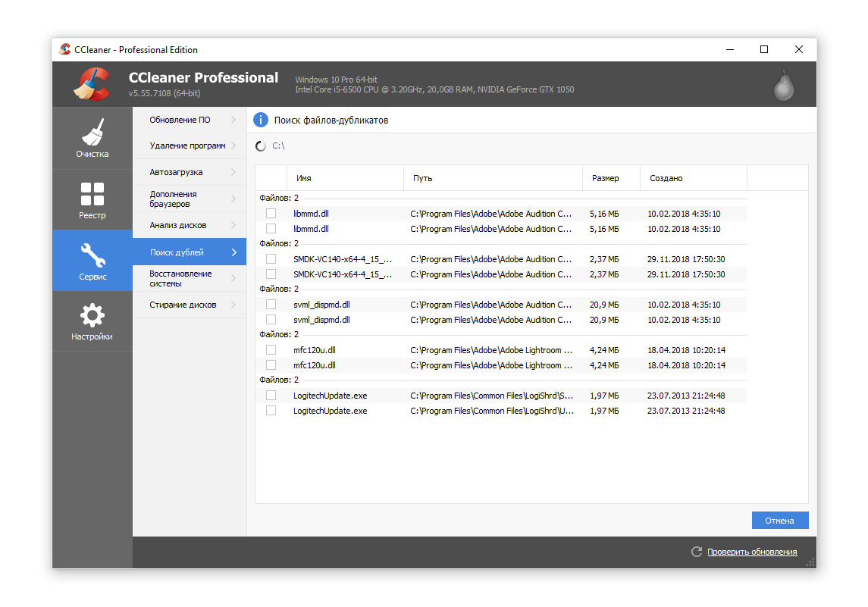Click the 20,9 МБ size of first svml_dispmd.dll
The width and height of the screenshot is (868, 607).
pyautogui.click(x=604, y=305)
